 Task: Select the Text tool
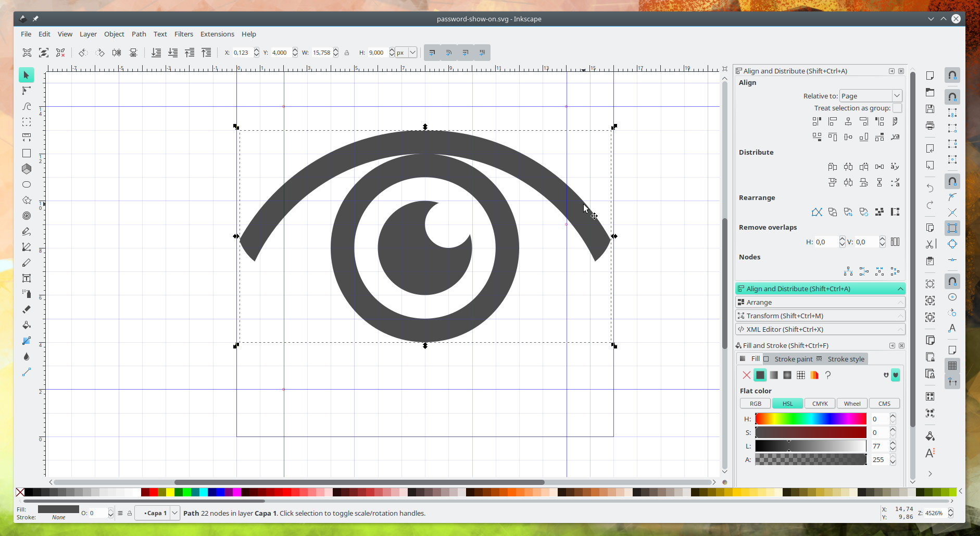[x=27, y=278]
